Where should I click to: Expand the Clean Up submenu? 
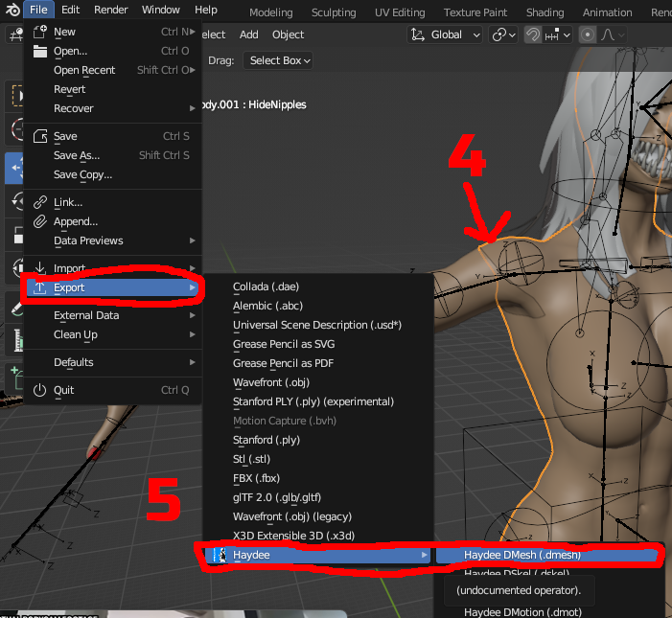click(113, 334)
